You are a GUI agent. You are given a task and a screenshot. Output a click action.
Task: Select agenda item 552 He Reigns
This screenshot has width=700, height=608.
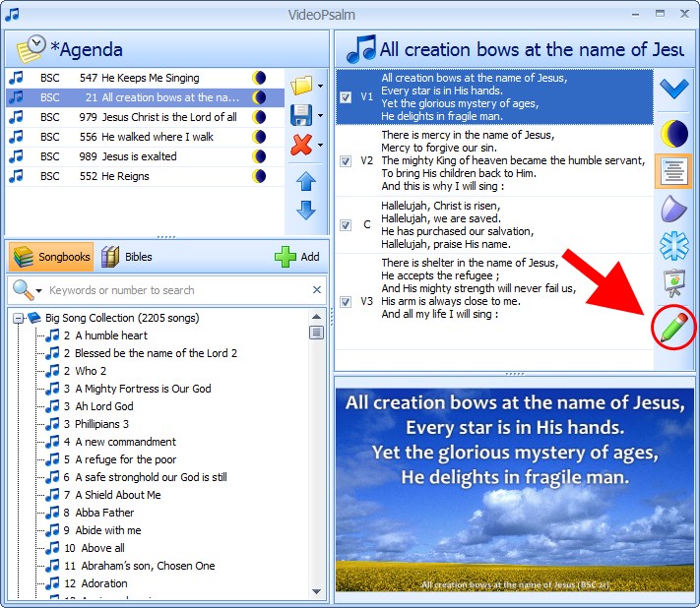point(145,176)
